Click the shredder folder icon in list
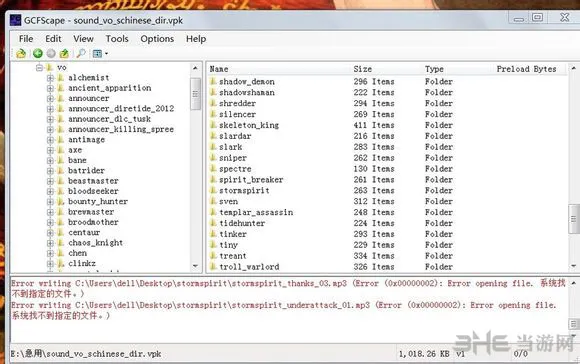The height and width of the screenshot is (364, 580). point(213,103)
